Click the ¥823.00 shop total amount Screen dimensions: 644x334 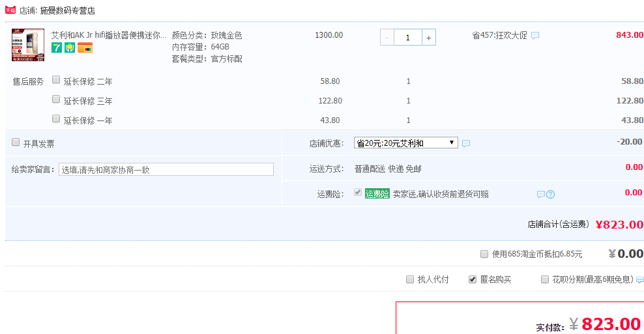point(619,225)
